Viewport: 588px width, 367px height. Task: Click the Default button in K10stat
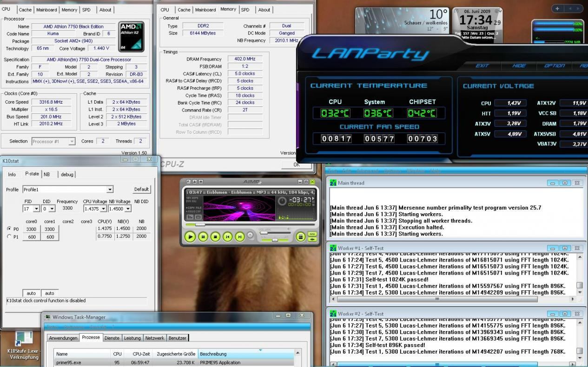pyautogui.click(x=141, y=190)
